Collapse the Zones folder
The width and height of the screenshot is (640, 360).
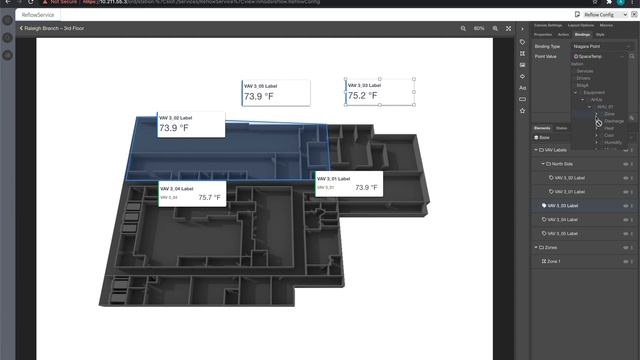[x=536, y=248]
